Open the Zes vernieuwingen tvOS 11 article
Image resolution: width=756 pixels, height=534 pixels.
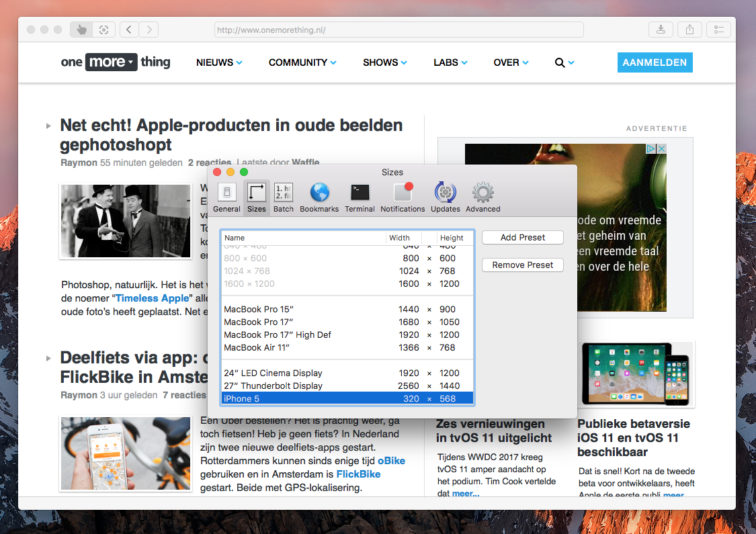click(494, 431)
